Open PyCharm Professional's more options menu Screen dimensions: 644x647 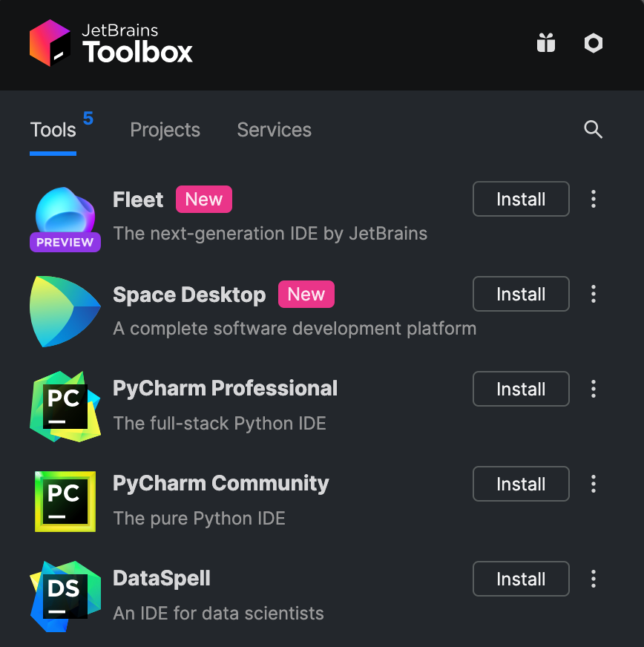[594, 389]
